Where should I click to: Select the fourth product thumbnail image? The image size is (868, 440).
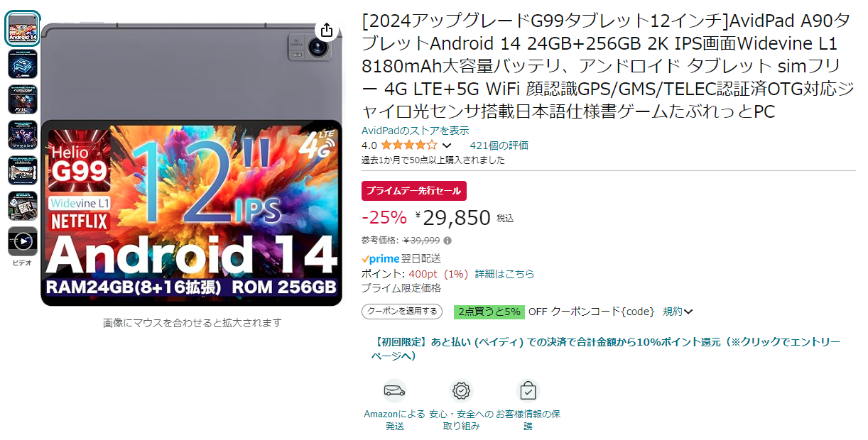pos(23,135)
